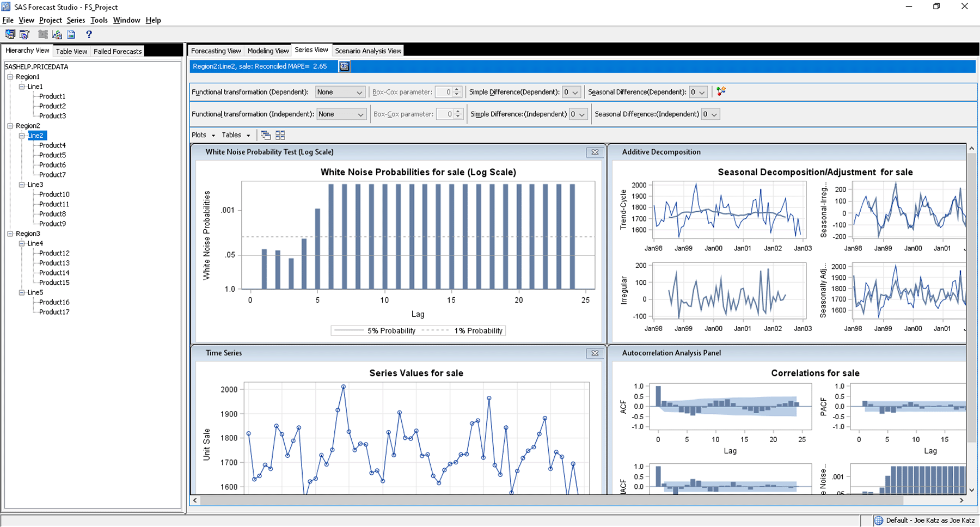Open Help with the question mark icon

[x=89, y=34]
